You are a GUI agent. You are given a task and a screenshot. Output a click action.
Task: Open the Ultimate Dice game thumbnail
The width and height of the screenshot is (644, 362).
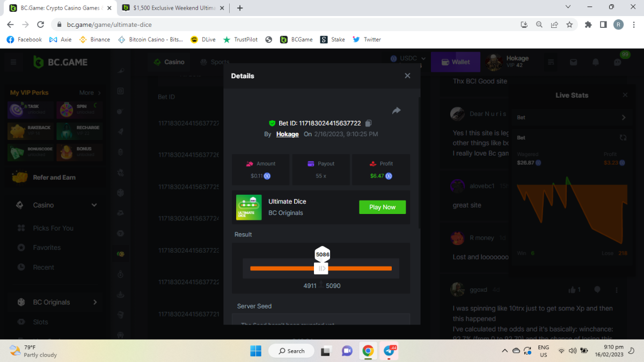pyautogui.click(x=249, y=207)
